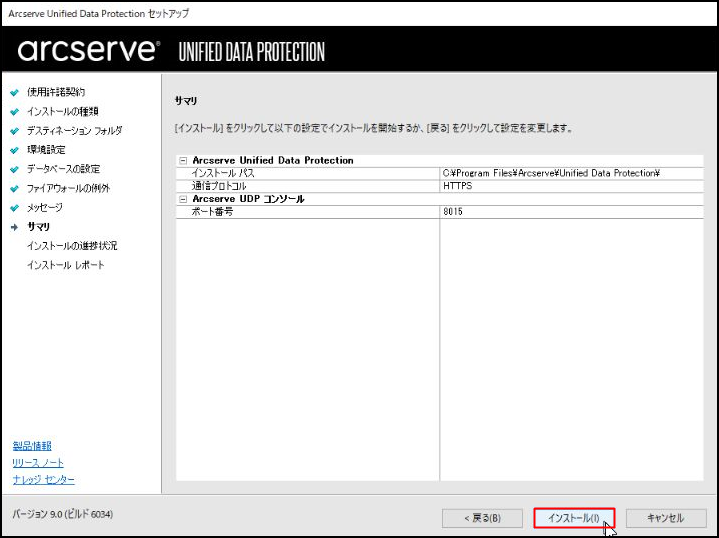The height and width of the screenshot is (538, 719).
Task: Click the インストール パス value field
Action: point(551,173)
